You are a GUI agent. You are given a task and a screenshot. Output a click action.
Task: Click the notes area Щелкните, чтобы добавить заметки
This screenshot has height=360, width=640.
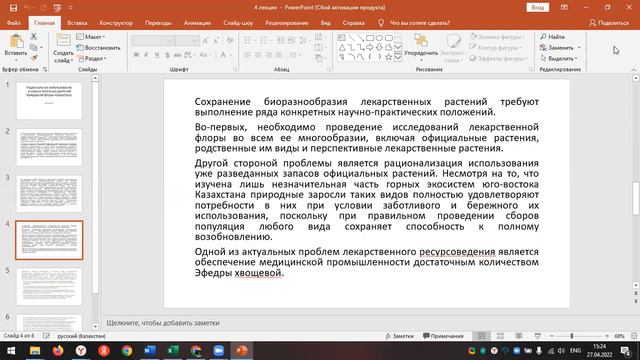[163, 323]
